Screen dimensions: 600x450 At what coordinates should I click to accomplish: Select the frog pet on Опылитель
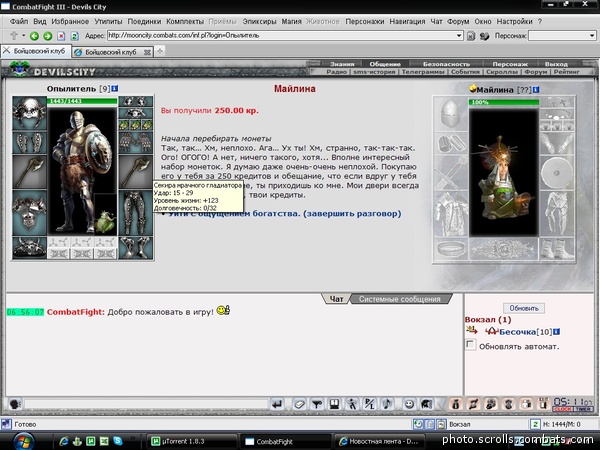click(105, 222)
